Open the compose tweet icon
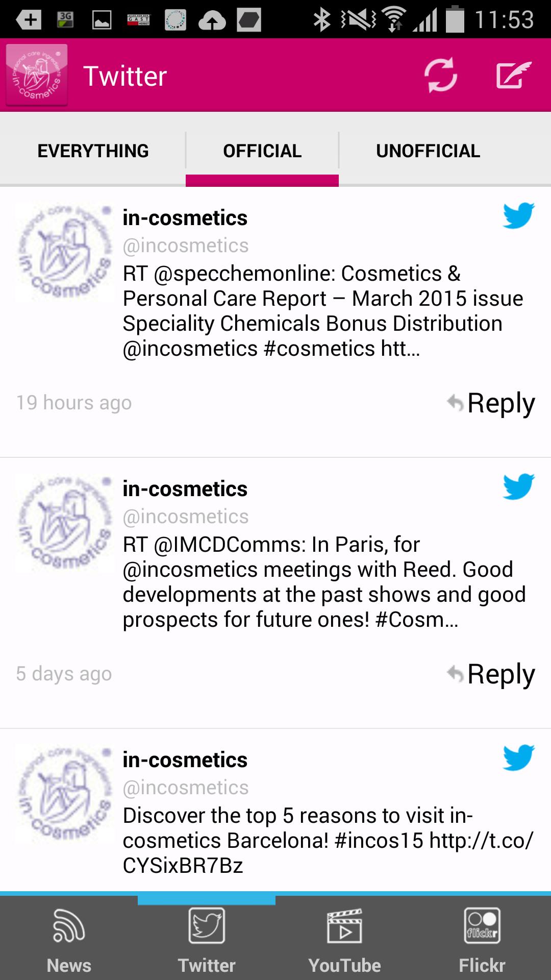The height and width of the screenshot is (980, 551). [514, 76]
